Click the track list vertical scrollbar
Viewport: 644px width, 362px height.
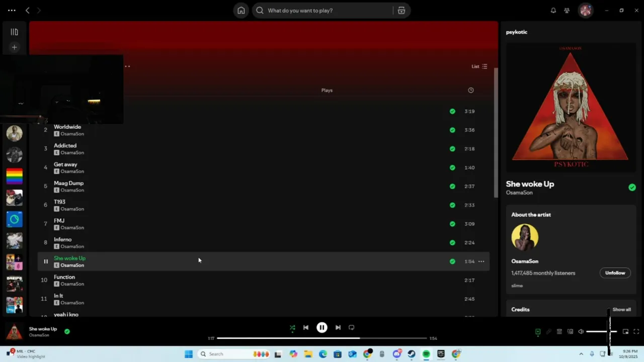496,132
